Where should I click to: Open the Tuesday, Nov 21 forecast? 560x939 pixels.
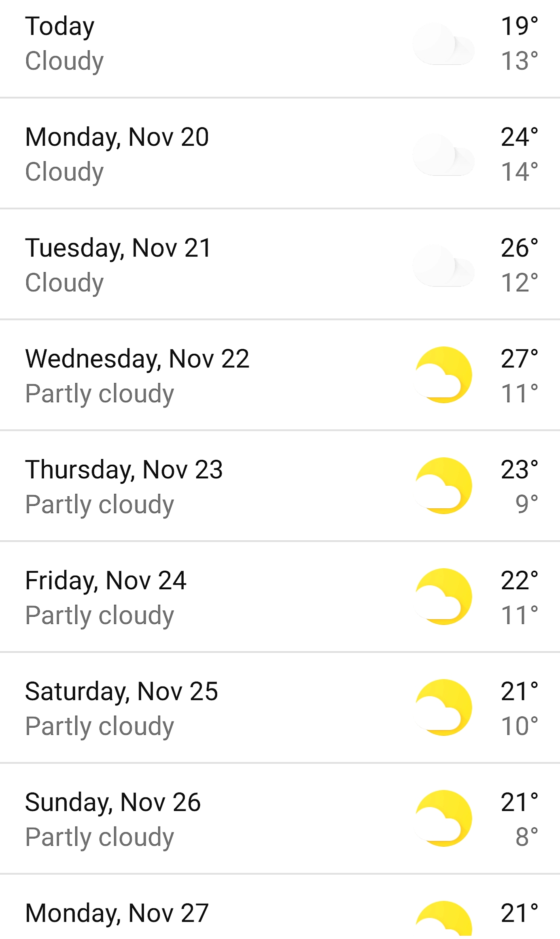pyautogui.click(x=280, y=264)
